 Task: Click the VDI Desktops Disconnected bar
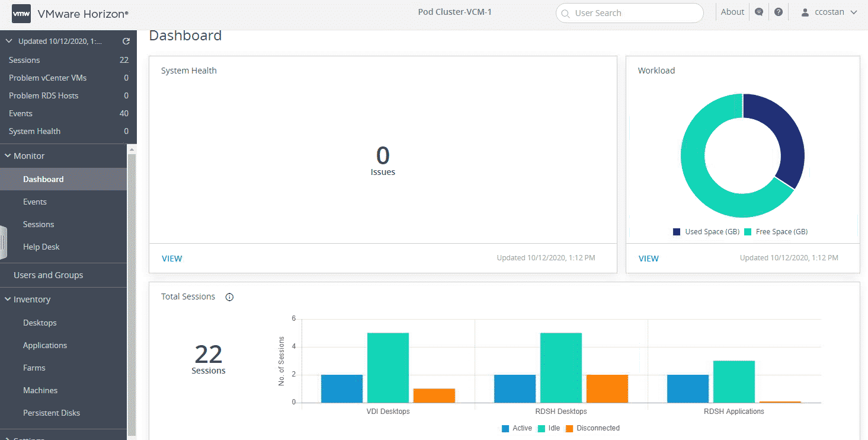[434, 396]
